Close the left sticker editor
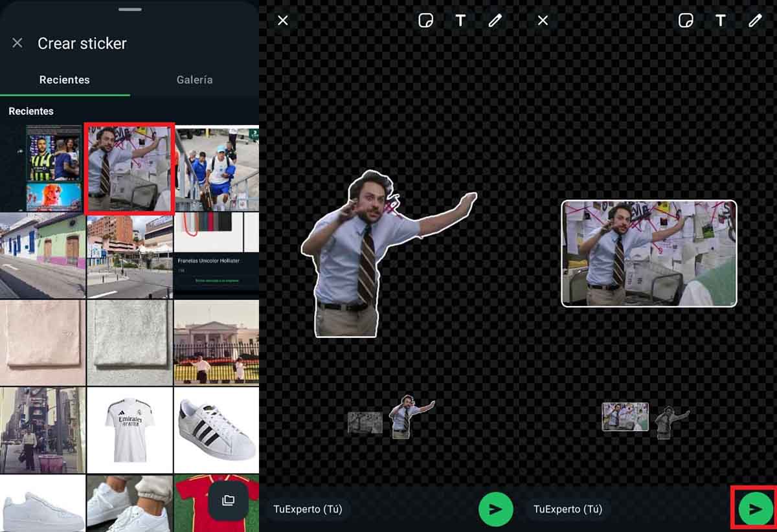The width and height of the screenshot is (777, 532). pos(282,20)
